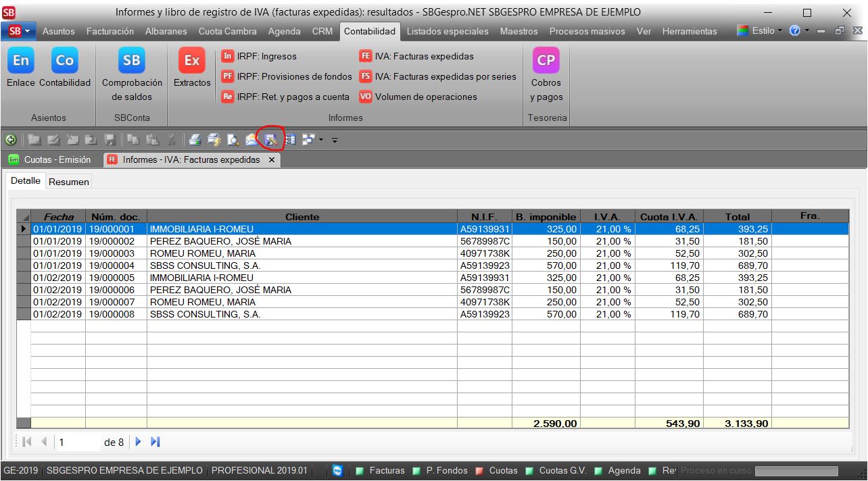Viewport: 868px width, 481px height.
Task: Switch to the Cuotas - Emisión document tab
Action: [x=51, y=160]
